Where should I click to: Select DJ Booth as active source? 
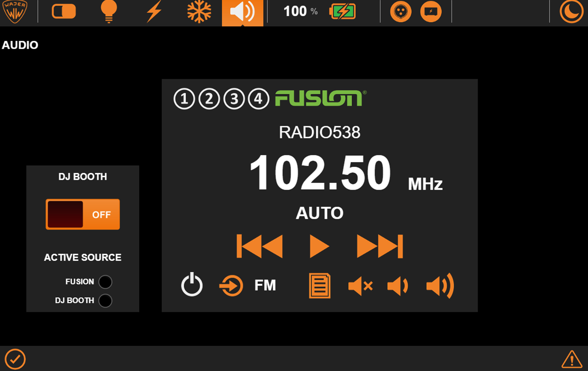pyautogui.click(x=105, y=301)
